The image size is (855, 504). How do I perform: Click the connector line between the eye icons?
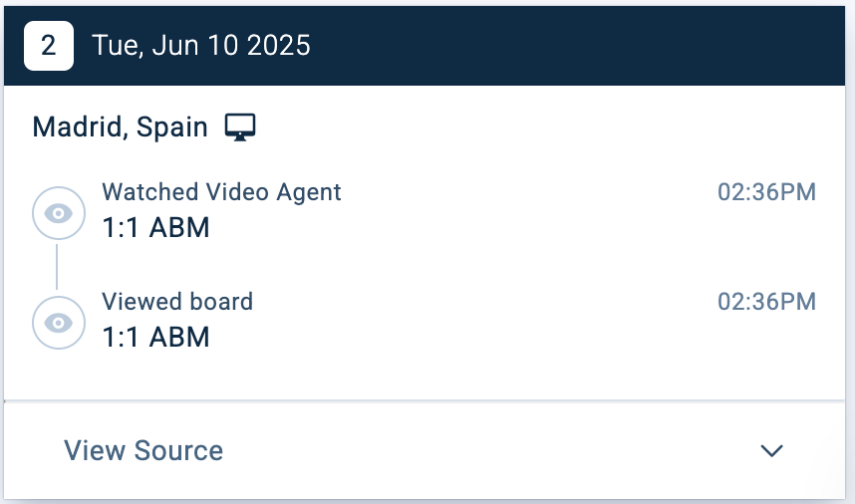coord(57,267)
